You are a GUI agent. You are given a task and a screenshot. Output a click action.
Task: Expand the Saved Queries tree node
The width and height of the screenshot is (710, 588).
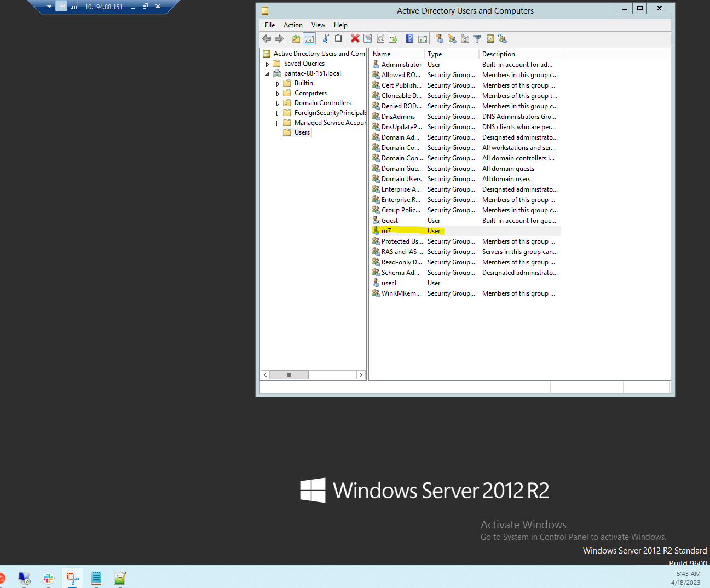(x=267, y=64)
